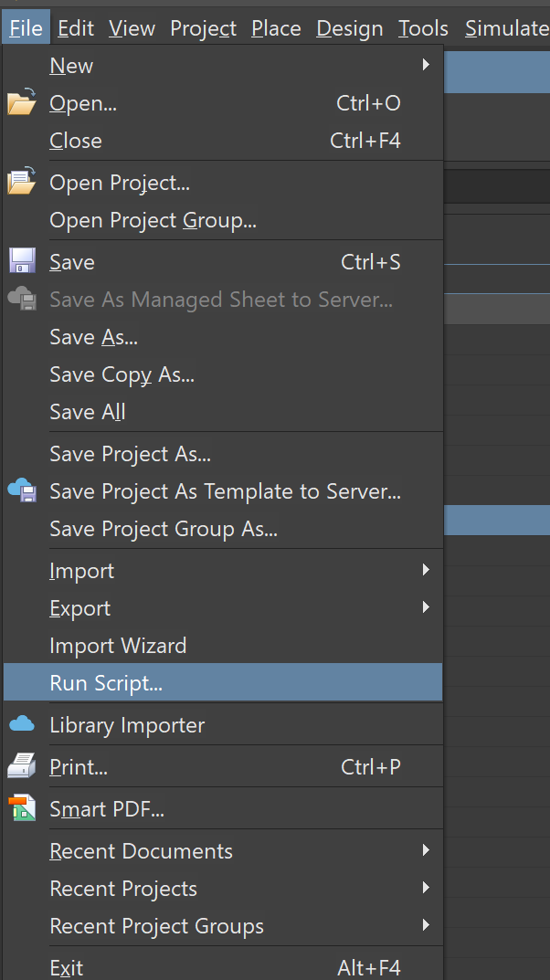Click the Open Project folder icon

pos(21,182)
